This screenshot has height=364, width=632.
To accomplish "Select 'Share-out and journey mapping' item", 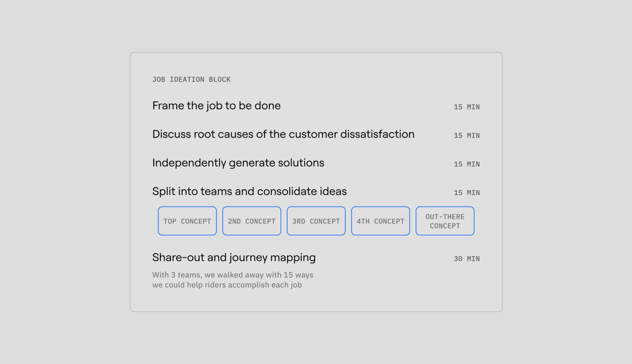I will tap(234, 258).
